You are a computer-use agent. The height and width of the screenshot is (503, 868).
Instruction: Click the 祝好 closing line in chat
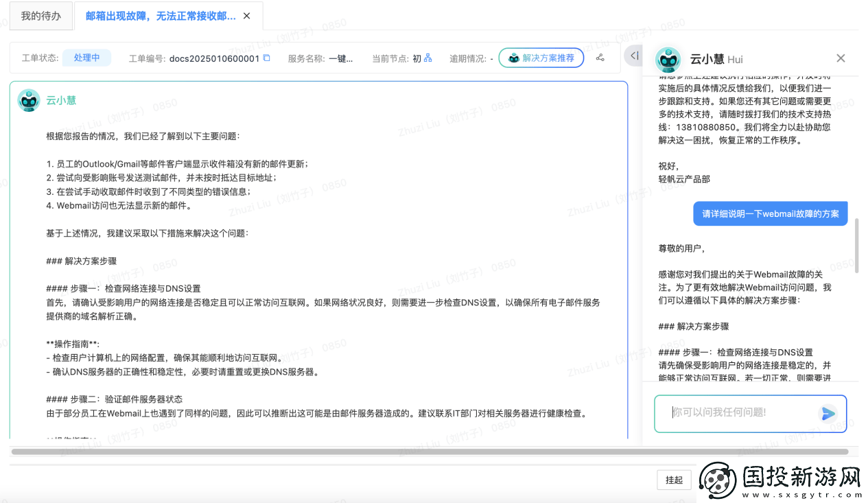click(668, 166)
